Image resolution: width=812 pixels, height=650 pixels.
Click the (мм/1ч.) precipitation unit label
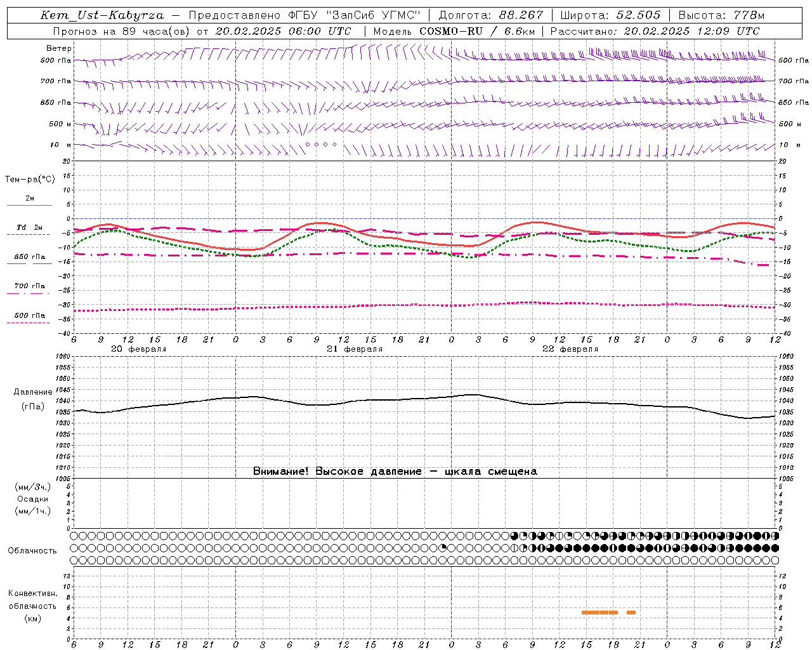[33, 511]
